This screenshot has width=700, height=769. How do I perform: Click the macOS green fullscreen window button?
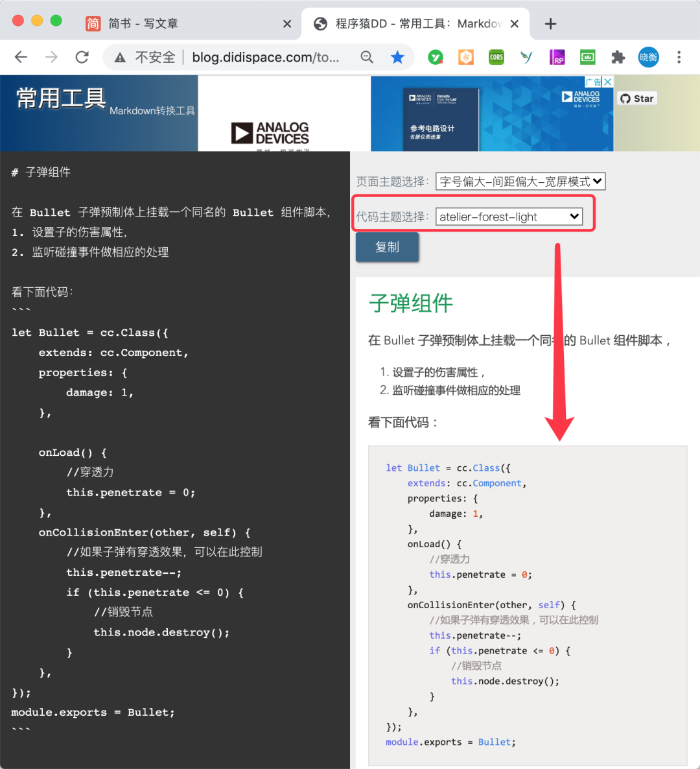point(56,21)
